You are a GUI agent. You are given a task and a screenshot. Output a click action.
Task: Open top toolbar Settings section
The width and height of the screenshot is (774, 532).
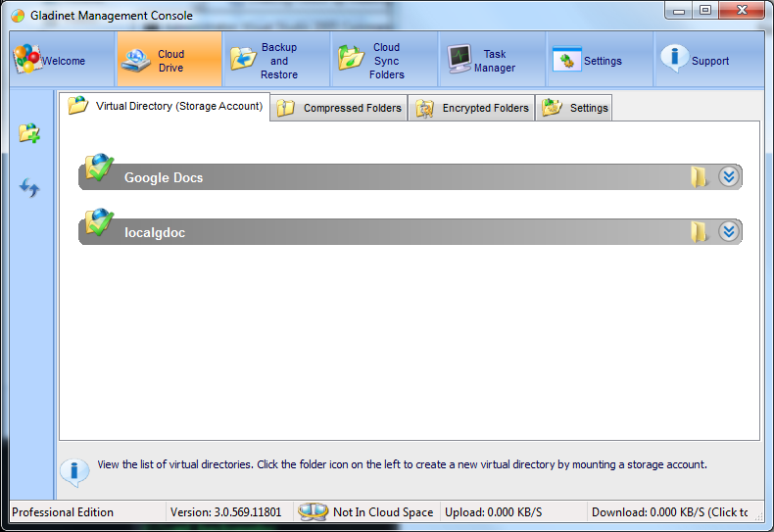tap(600, 60)
